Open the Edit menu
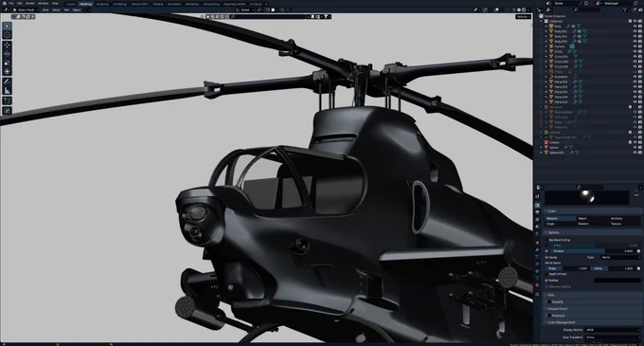The width and height of the screenshot is (644, 346). pyautogui.click(x=19, y=3)
